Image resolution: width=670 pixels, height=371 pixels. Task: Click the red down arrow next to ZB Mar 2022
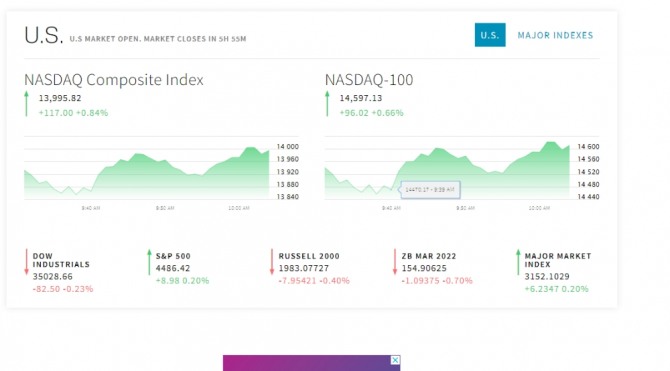point(395,262)
